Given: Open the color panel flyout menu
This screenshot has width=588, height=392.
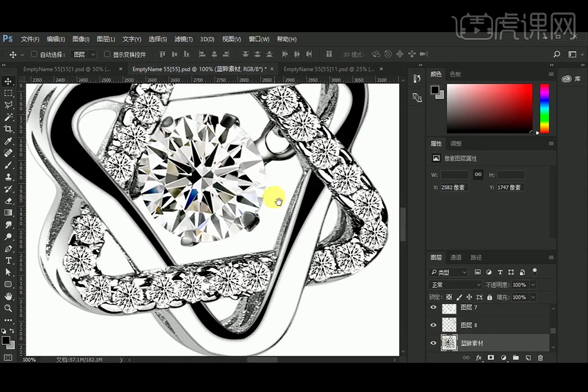Looking at the screenshot, I should point(551,74).
